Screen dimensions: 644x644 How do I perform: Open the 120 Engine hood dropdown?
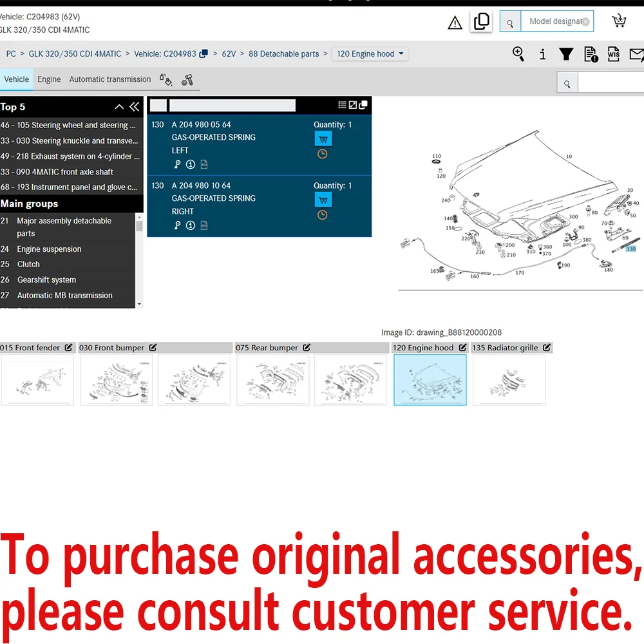370,54
